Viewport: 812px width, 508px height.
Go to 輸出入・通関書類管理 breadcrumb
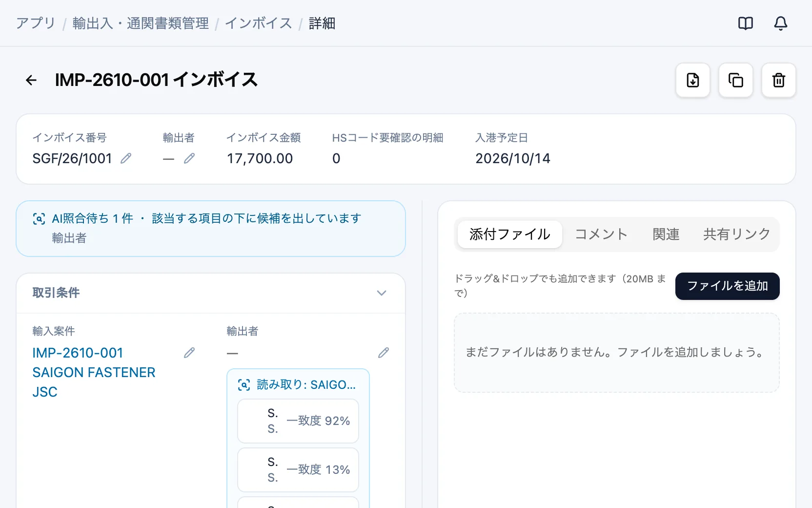click(141, 23)
